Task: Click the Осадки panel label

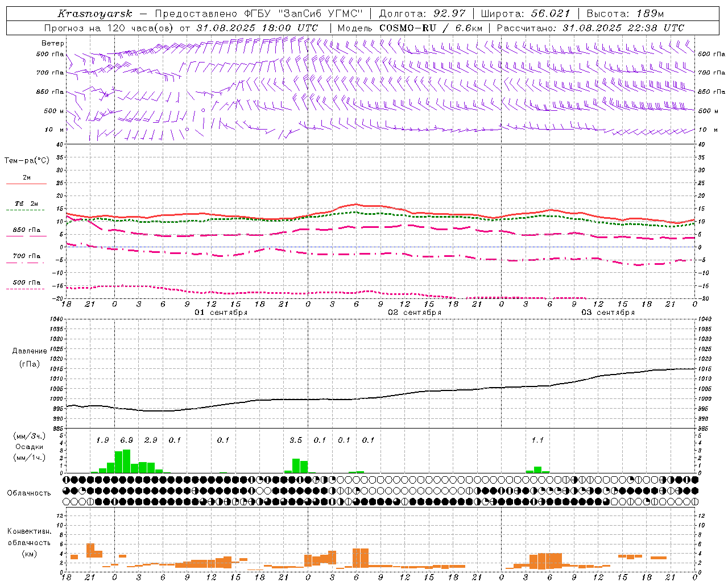Action: pyautogui.click(x=29, y=447)
